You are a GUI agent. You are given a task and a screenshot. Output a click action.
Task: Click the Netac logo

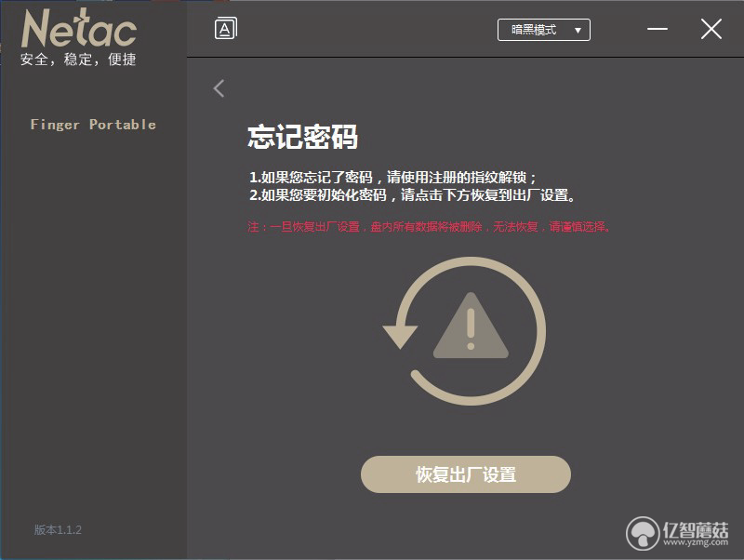[79, 29]
